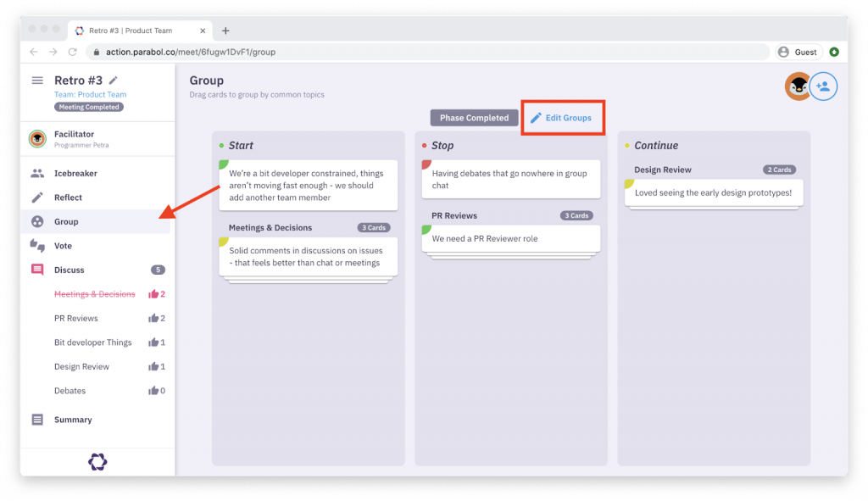Toggle upvote on the Debates topic
The width and height of the screenshot is (868, 501).
pos(155,391)
